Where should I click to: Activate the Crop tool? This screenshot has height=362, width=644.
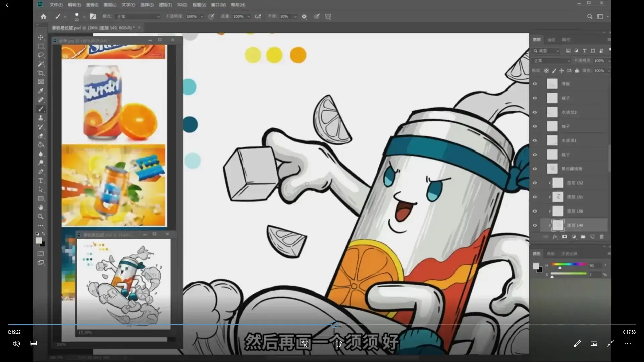pyautogui.click(x=41, y=73)
